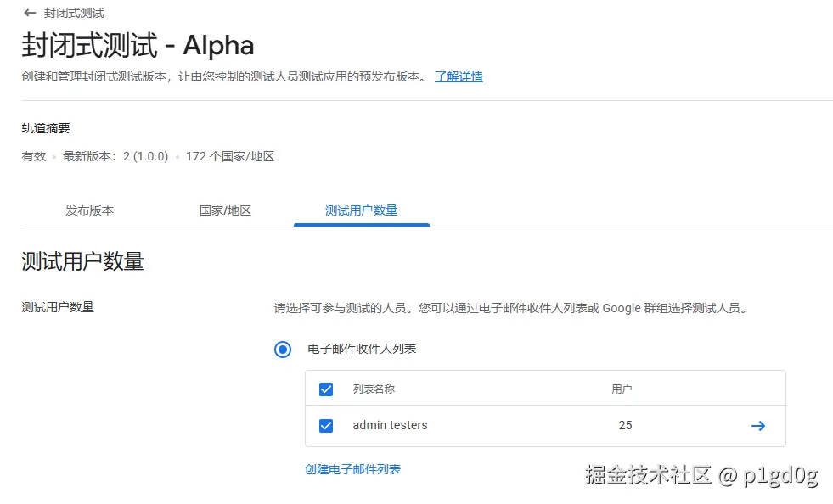Click the 有效 status text
Image resolution: width=833 pixels, height=504 pixels.
click(x=34, y=156)
